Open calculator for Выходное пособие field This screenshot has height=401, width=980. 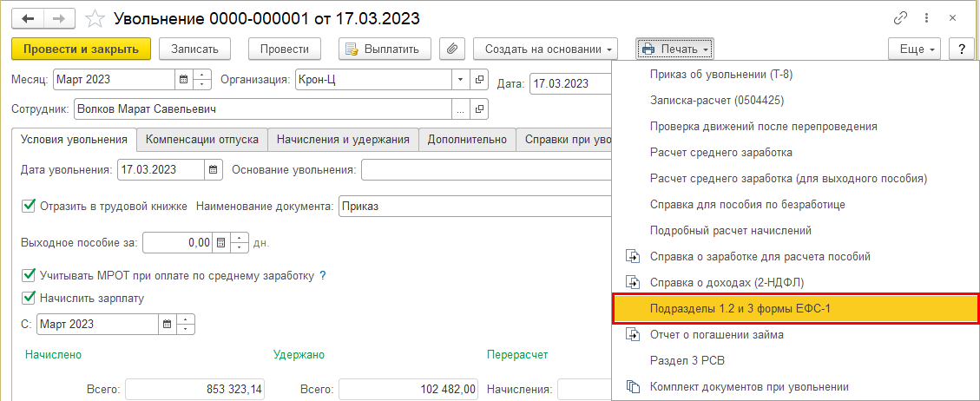220,243
